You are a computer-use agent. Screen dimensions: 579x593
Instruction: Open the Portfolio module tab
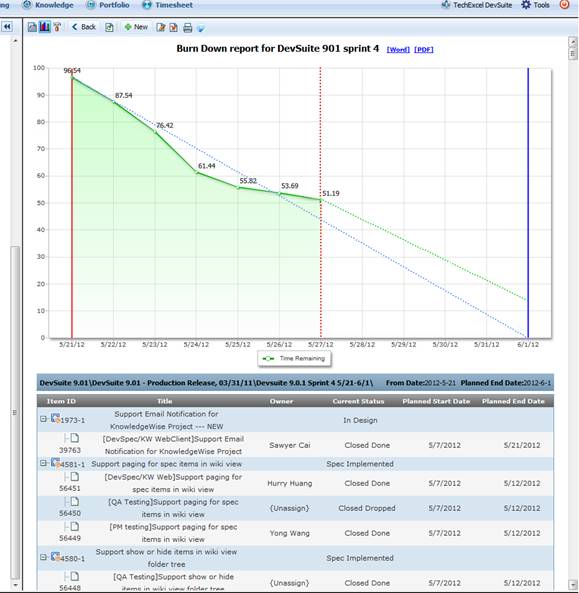108,5
